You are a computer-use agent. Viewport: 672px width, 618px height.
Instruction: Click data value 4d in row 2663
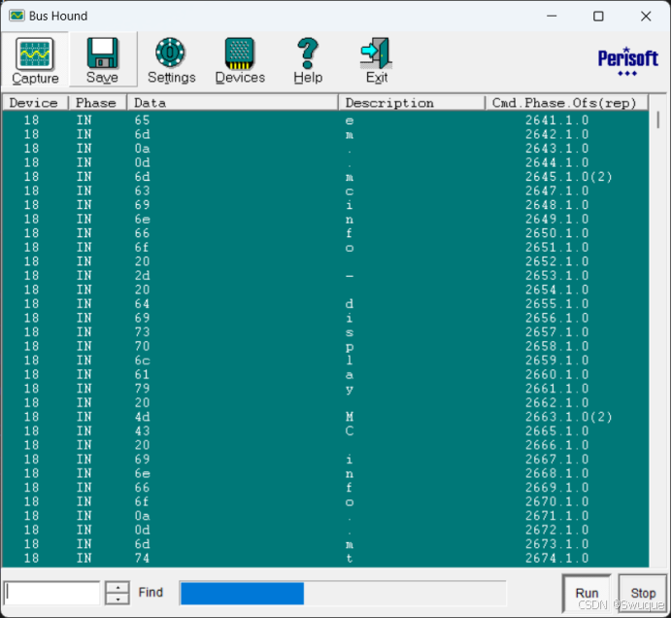(x=143, y=417)
